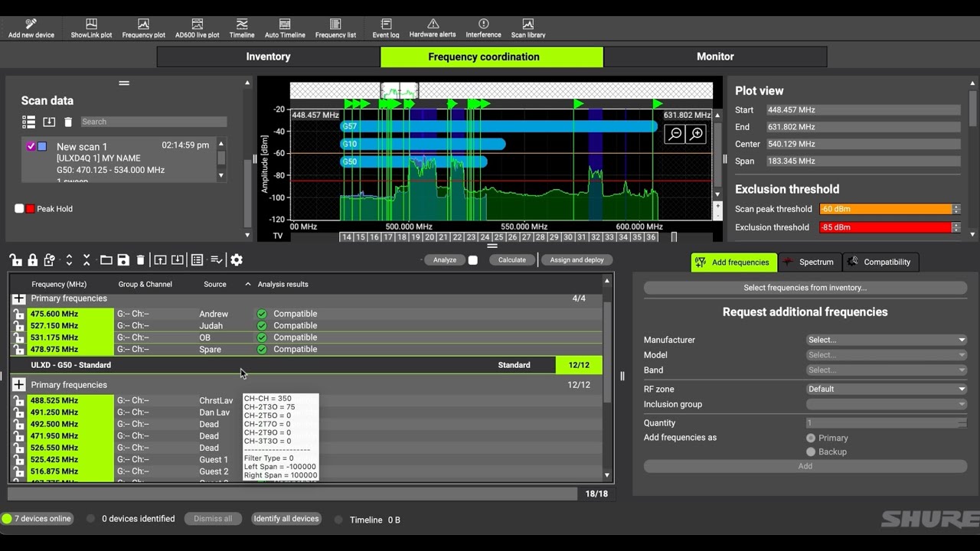Viewport: 980px width, 551px height.
Task: Open AD600 live plot
Action: click(197, 28)
